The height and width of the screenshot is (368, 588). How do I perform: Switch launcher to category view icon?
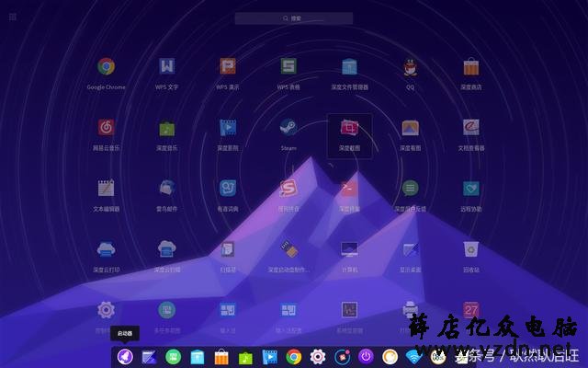(x=12, y=17)
